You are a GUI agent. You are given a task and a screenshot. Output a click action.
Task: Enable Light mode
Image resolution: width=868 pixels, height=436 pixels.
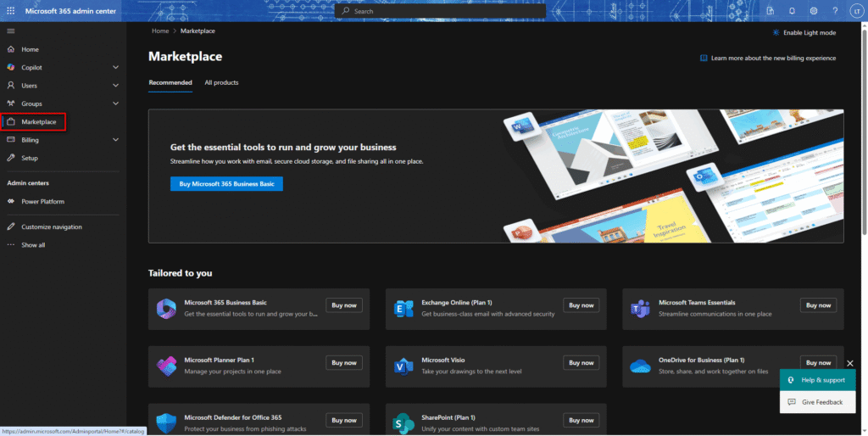click(804, 32)
